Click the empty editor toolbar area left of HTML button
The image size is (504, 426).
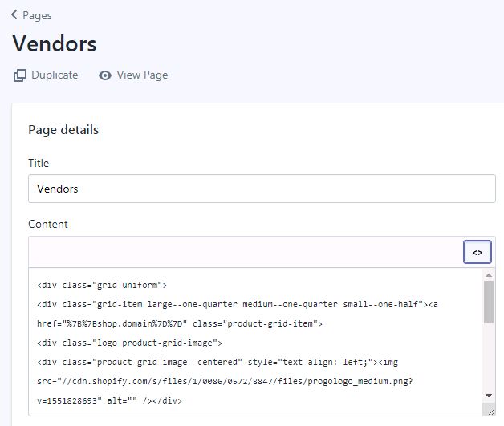pyautogui.click(x=241, y=252)
